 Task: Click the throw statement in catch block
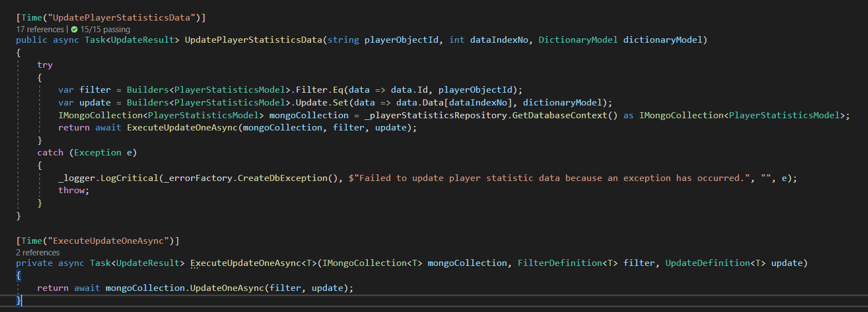coord(72,190)
